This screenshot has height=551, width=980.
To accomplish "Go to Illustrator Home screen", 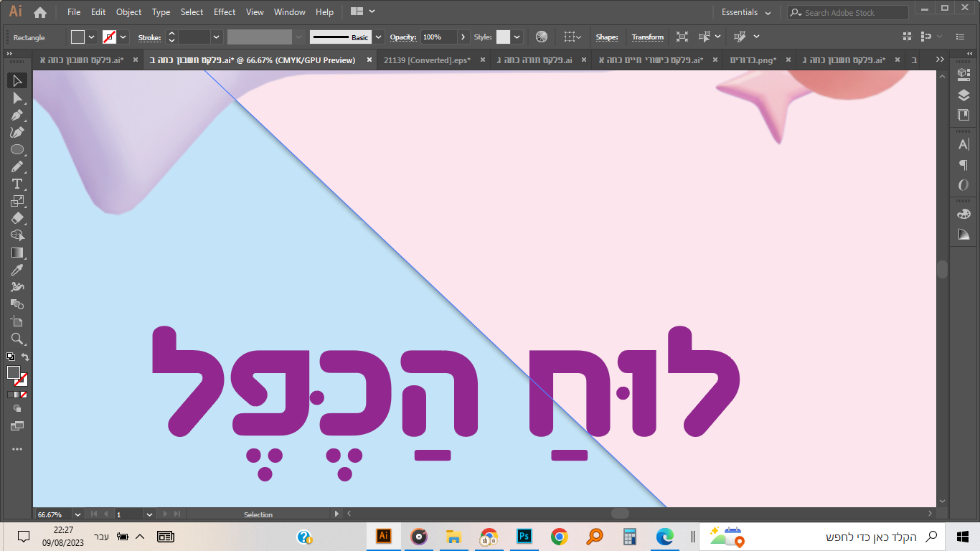I will [x=40, y=12].
